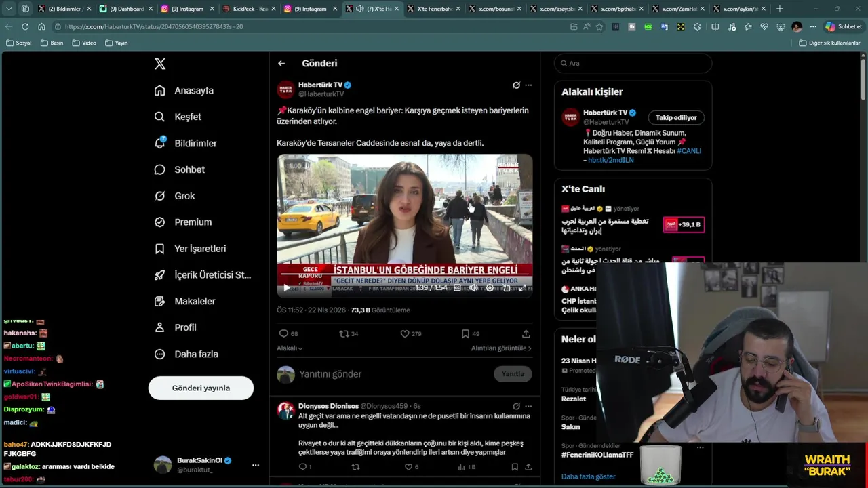Click the Ara search box
The image size is (868, 488).
pos(633,63)
